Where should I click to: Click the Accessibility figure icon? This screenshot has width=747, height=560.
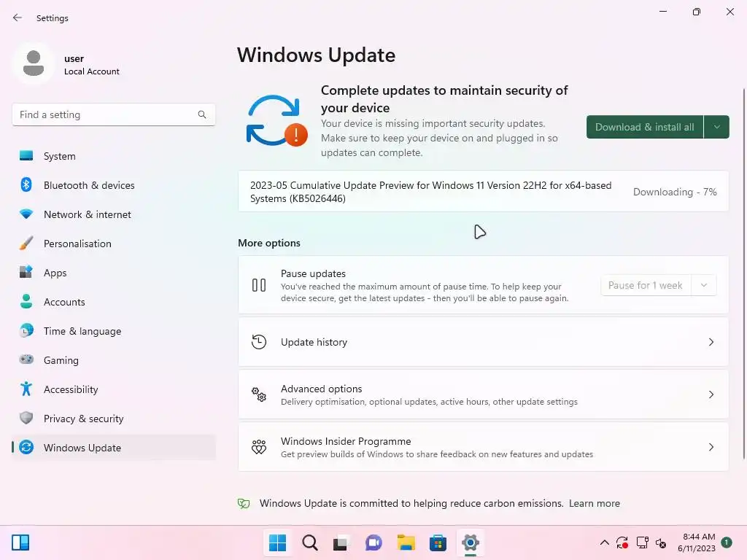26,389
